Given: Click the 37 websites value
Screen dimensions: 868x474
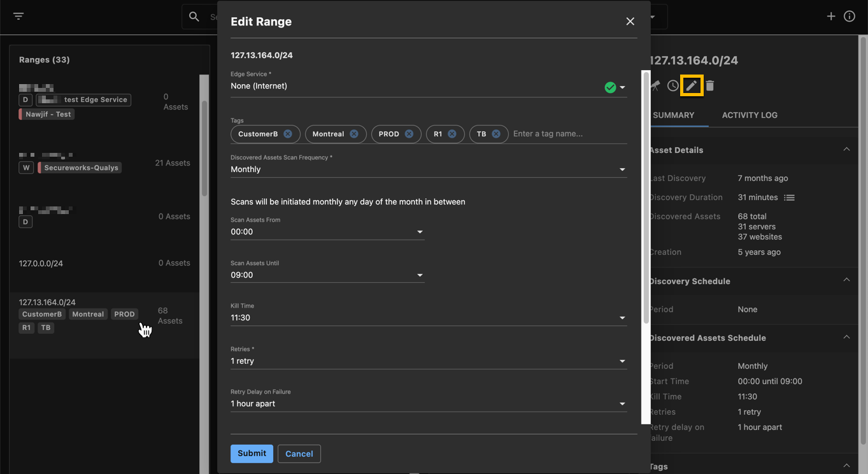Looking at the screenshot, I should tap(760, 237).
